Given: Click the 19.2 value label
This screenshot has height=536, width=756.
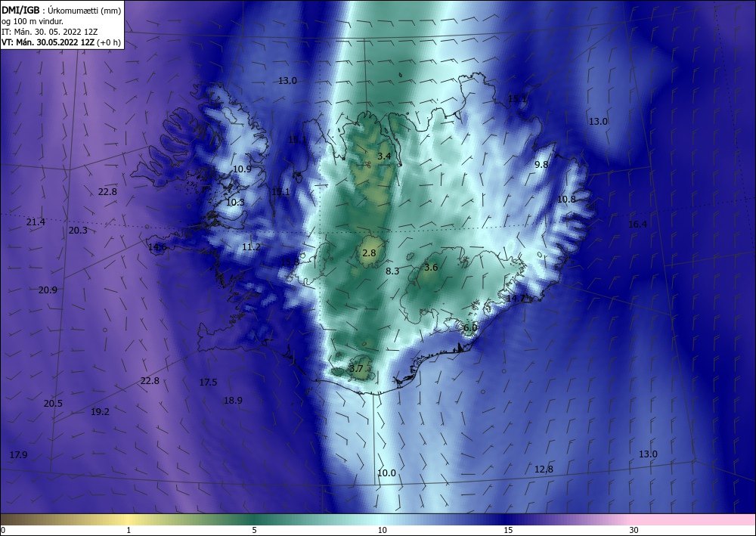Looking at the screenshot, I should click(x=101, y=412).
